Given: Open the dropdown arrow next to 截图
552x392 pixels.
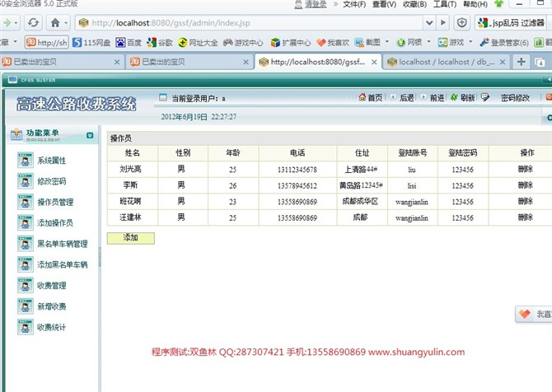Looking at the screenshot, I should (x=387, y=42).
